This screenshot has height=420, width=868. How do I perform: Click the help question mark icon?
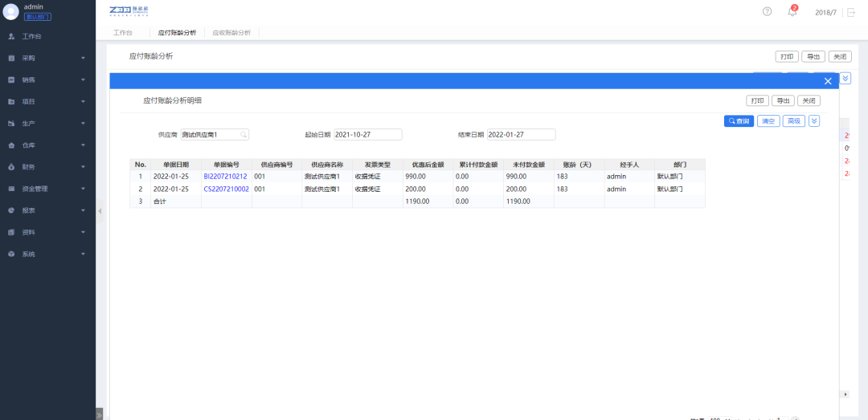pos(767,12)
